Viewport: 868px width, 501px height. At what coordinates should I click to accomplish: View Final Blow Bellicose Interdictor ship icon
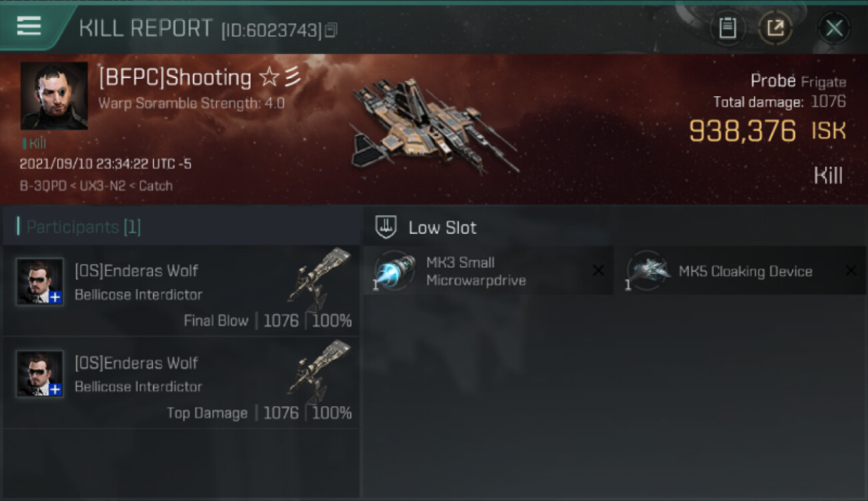click(319, 279)
